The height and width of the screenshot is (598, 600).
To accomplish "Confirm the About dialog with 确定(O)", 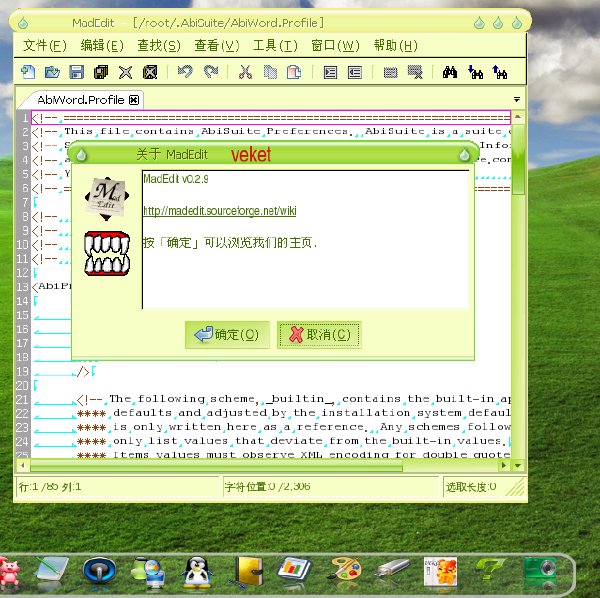I will 227,335.
